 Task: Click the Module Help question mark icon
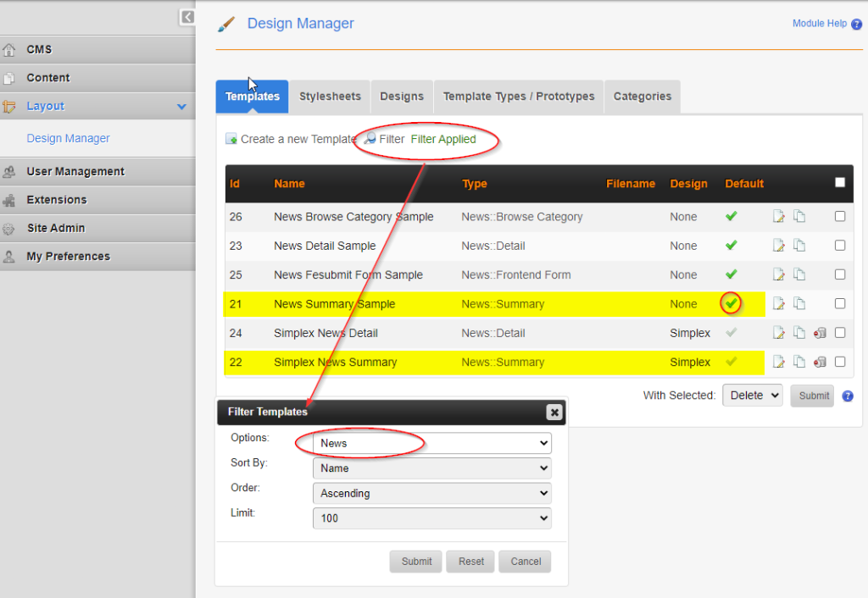(857, 25)
